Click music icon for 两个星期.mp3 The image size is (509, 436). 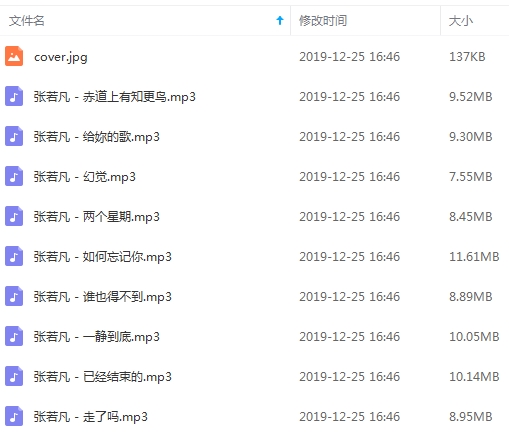point(14,216)
